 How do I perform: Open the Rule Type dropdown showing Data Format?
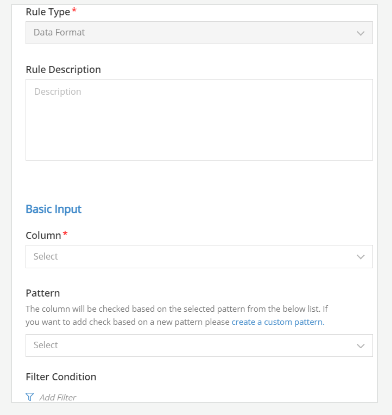tap(199, 33)
